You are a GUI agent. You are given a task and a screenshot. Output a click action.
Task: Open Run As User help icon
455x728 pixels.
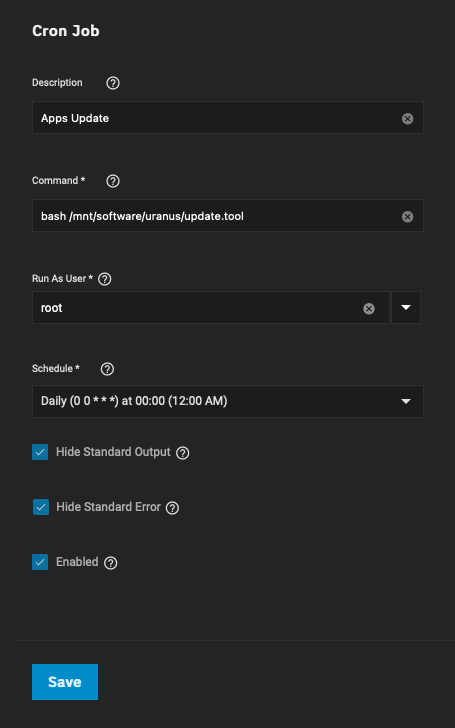coord(105,279)
